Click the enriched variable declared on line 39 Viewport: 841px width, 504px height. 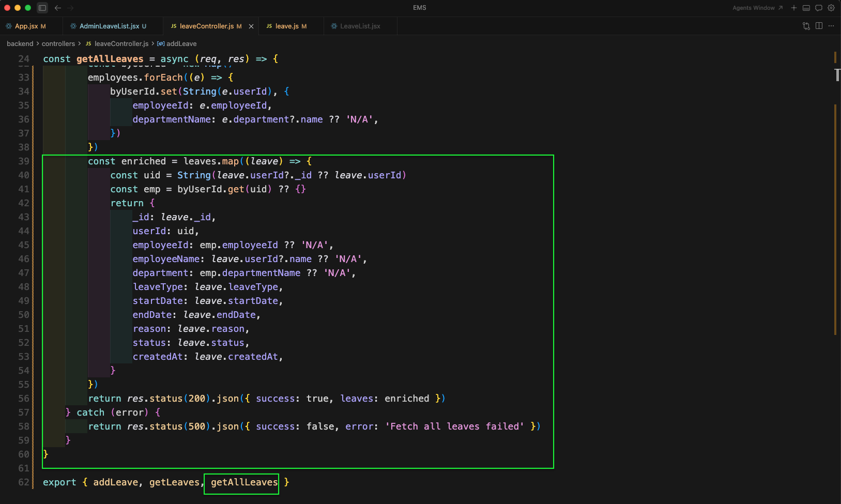coord(144,161)
